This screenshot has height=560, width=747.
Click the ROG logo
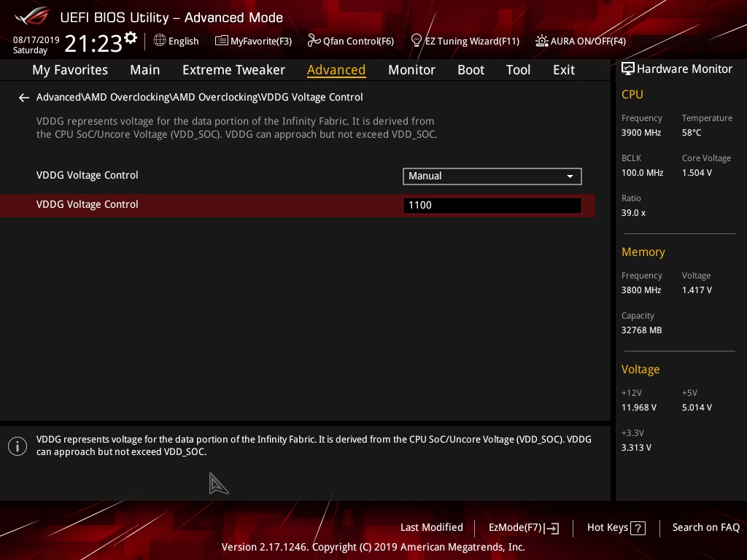pyautogui.click(x=32, y=16)
